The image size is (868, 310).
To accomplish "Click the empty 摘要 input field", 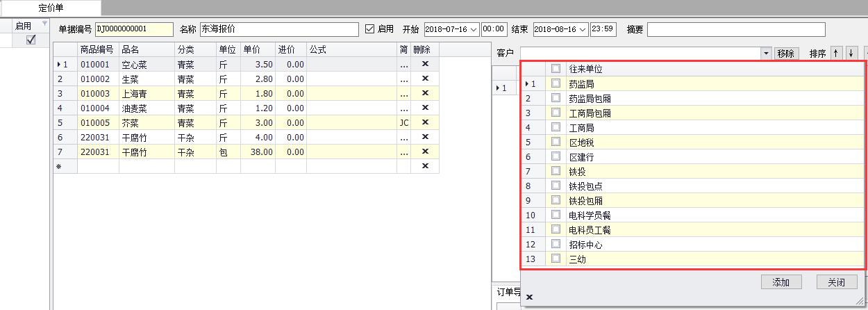I will pyautogui.click(x=736, y=29).
